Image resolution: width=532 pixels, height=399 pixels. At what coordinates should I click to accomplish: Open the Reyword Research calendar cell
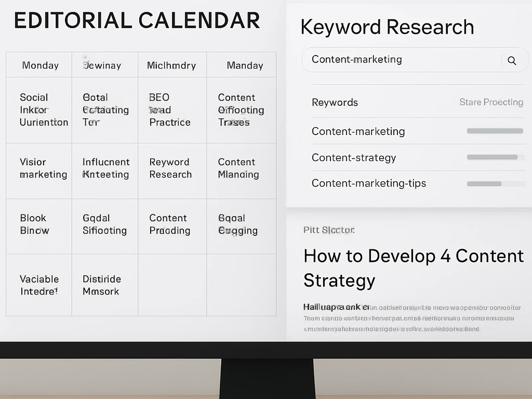(172, 171)
